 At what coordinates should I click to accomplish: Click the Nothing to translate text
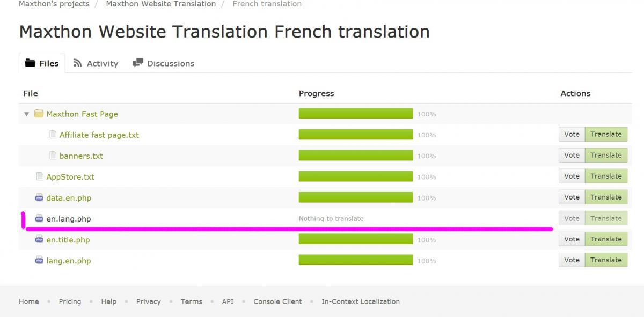[x=331, y=219]
